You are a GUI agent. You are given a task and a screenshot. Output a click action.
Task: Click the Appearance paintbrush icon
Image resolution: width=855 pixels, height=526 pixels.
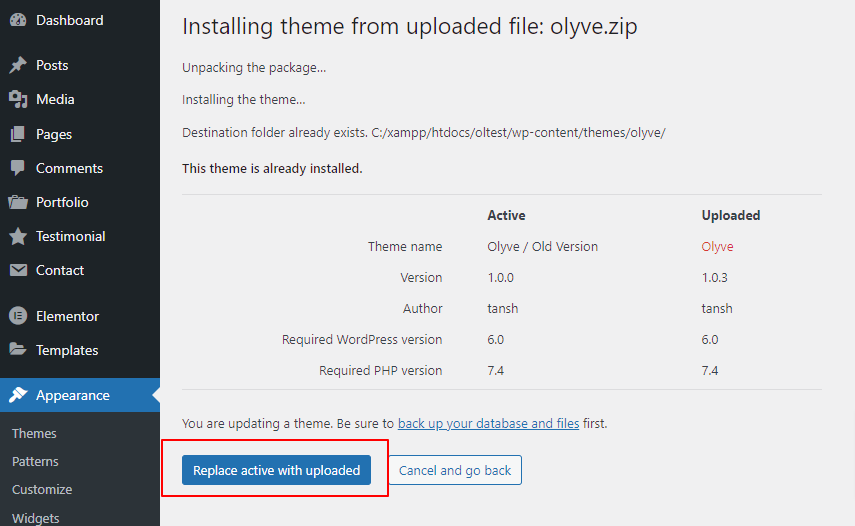point(18,395)
